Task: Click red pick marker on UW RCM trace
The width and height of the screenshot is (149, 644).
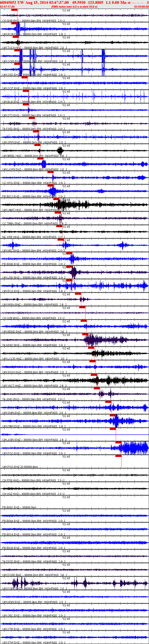Action: coord(14,23)
